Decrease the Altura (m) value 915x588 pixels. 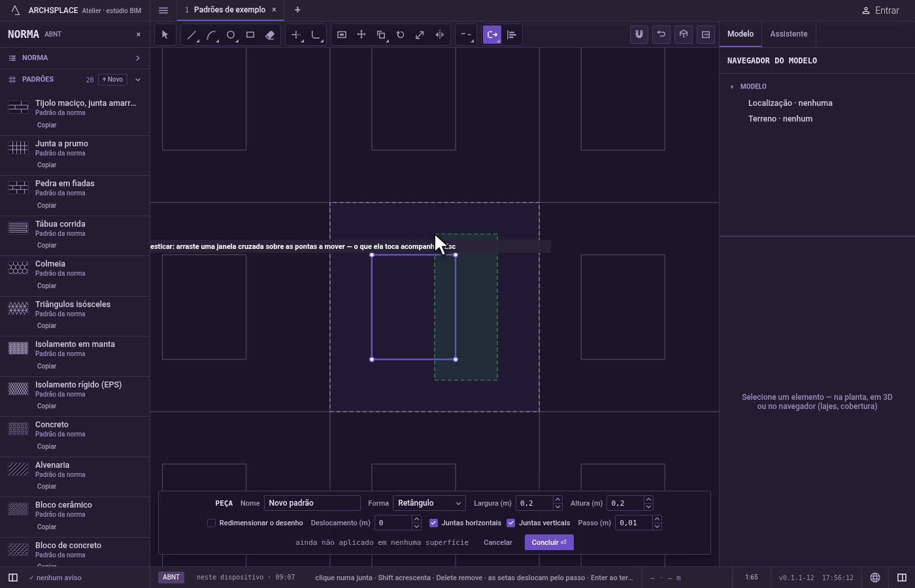pos(648,507)
